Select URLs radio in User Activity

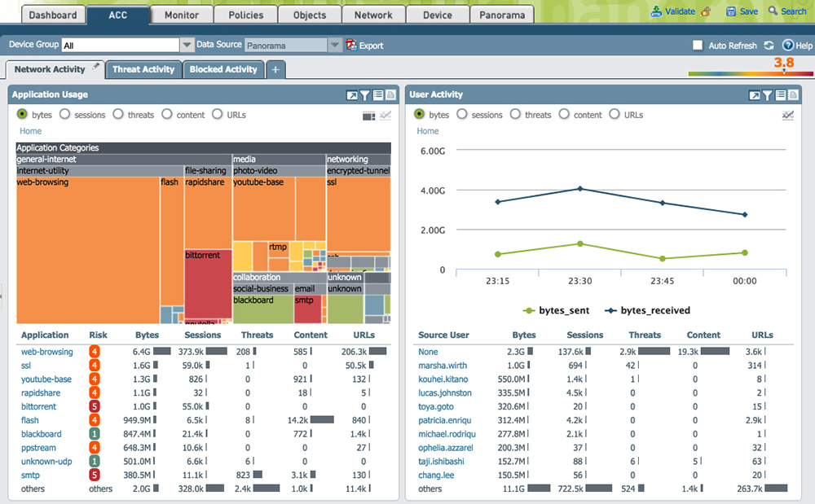pos(615,114)
